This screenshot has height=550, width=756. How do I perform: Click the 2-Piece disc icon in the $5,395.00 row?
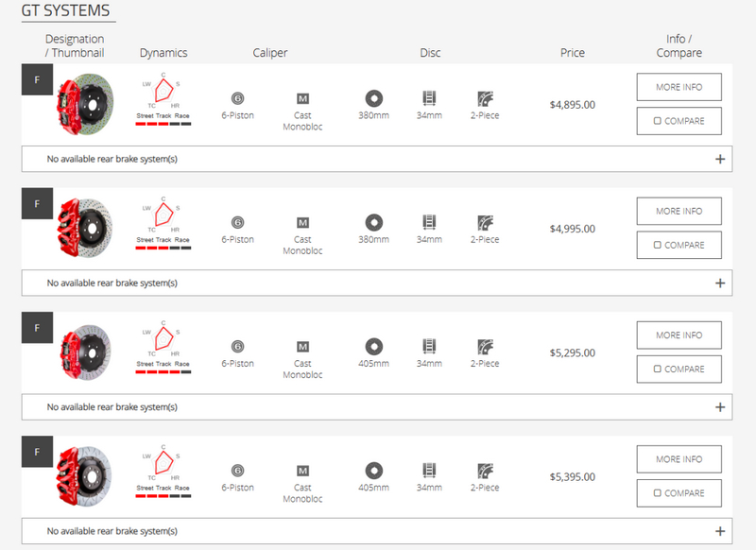[486, 470]
